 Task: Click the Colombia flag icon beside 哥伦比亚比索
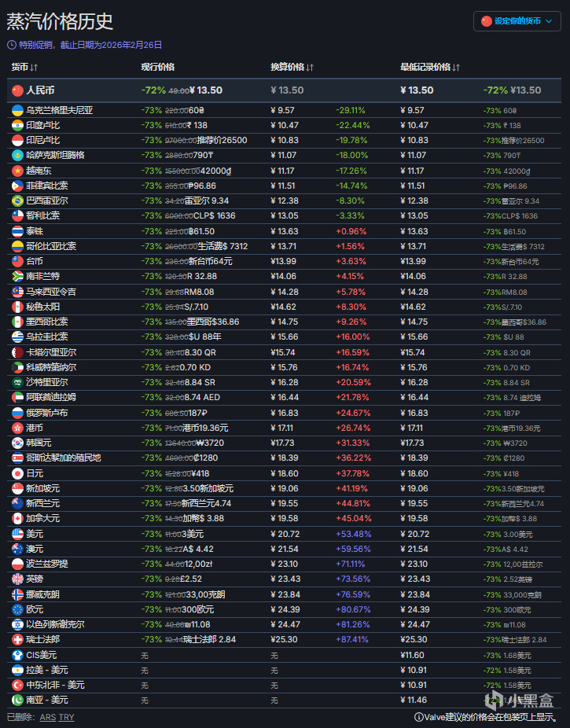pyautogui.click(x=17, y=246)
